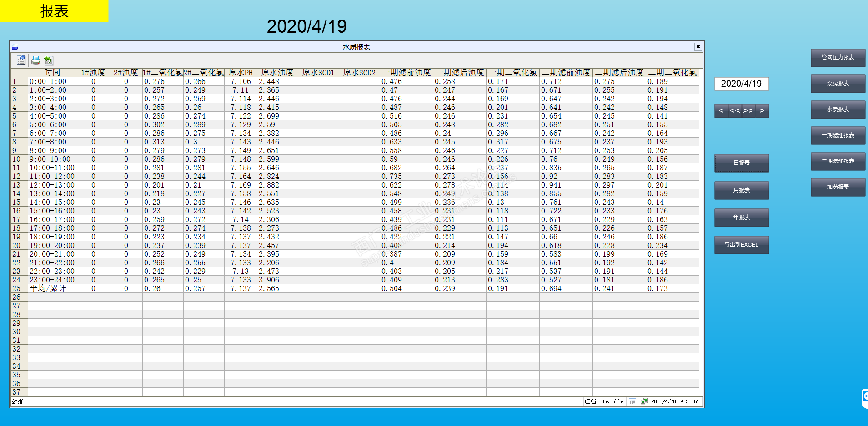Select the 原水PH column header
868x426 pixels.
tap(241, 73)
